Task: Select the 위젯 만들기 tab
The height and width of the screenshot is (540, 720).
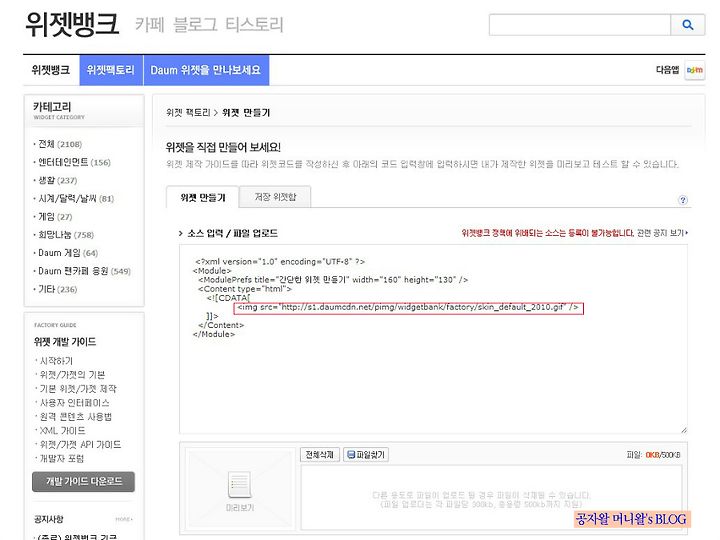Action: click(x=202, y=197)
